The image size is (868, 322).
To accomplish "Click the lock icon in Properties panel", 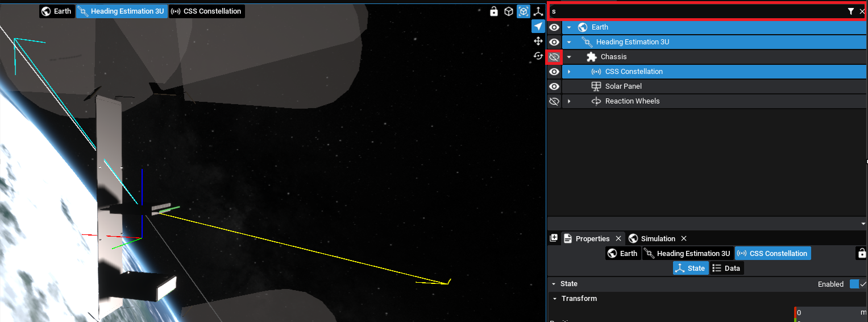I will click(x=862, y=253).
